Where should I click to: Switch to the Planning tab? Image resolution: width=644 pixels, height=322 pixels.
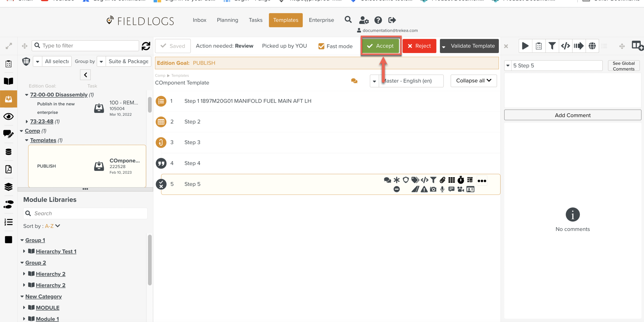pos(227,20)
